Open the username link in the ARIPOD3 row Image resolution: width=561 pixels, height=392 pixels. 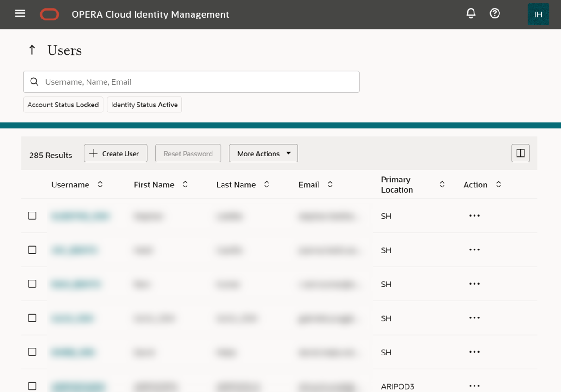point(78,386)
